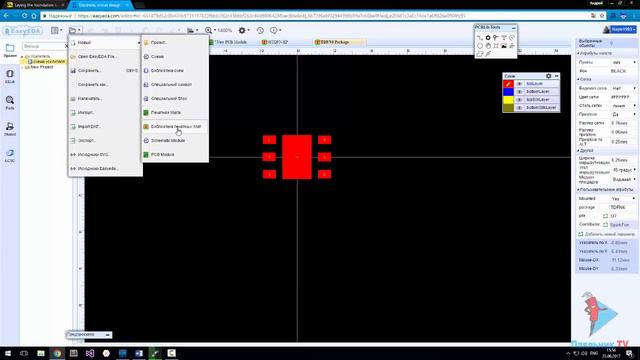Choose New submenu entry in file menu

click(105, 42)
